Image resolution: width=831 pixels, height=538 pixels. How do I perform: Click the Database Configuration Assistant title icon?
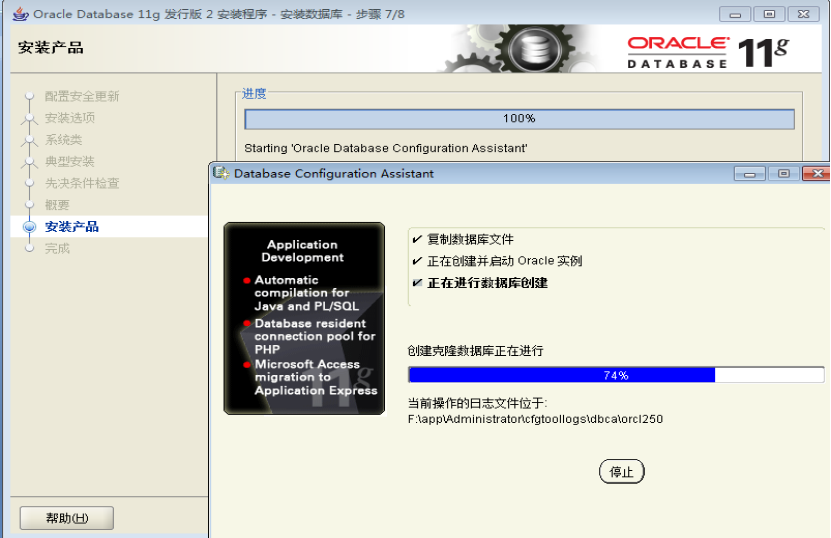click(x=221, y=173)
